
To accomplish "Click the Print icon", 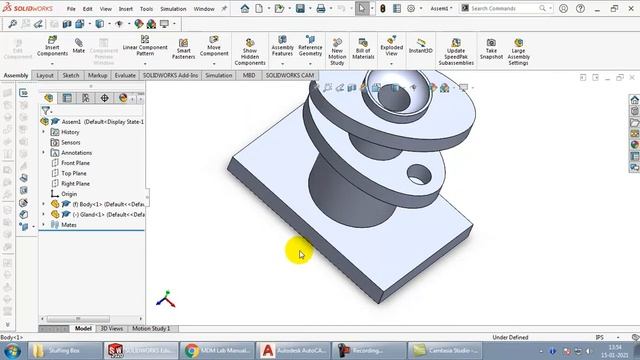I will pyautogui.click(x=321, y=8).
